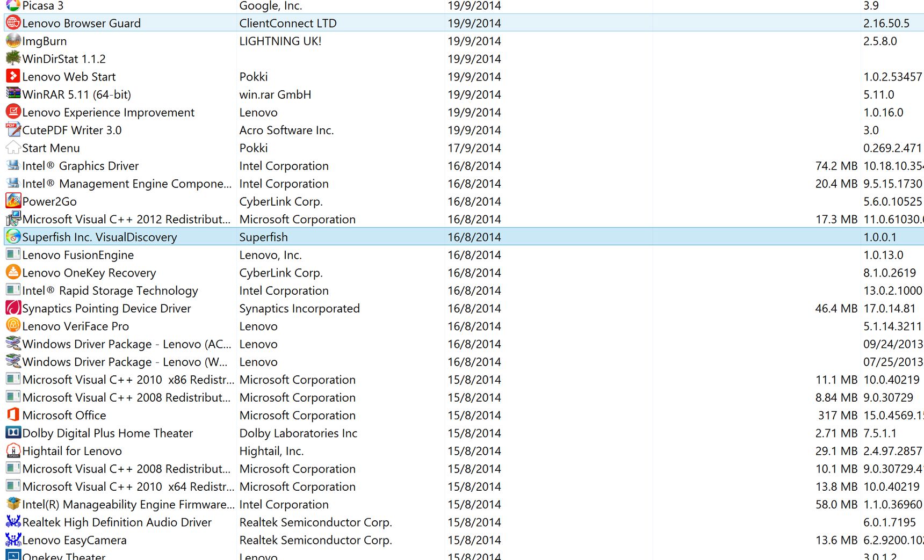Click the Lenovo EasyCamera icon

pyautogui.click(x=13, y=540)
